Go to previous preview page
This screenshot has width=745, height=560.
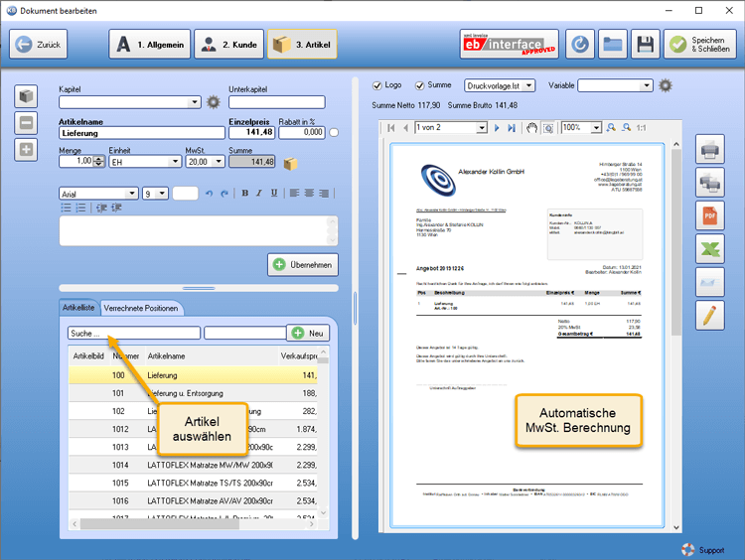405,128
